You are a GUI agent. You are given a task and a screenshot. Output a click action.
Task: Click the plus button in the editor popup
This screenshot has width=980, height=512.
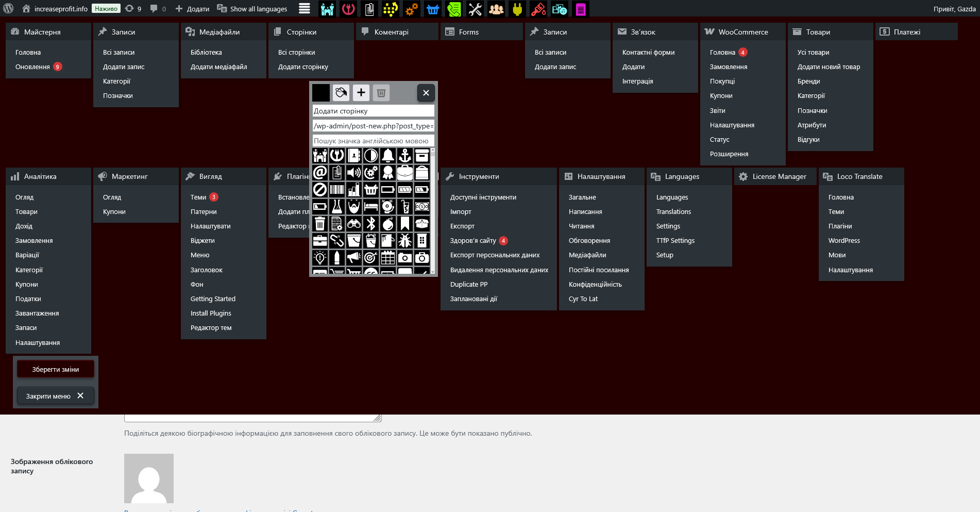click(x=361, y=93)
